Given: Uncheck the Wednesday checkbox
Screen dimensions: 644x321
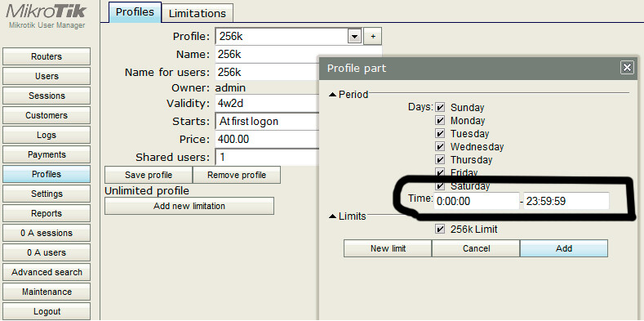Looking at the screenshot, I should click(440, 147).
